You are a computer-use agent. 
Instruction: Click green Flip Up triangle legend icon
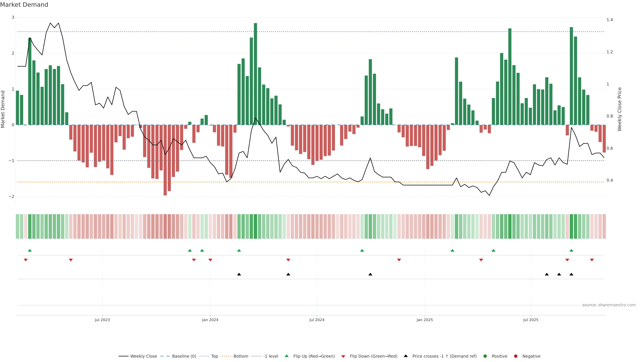(287, 356)
